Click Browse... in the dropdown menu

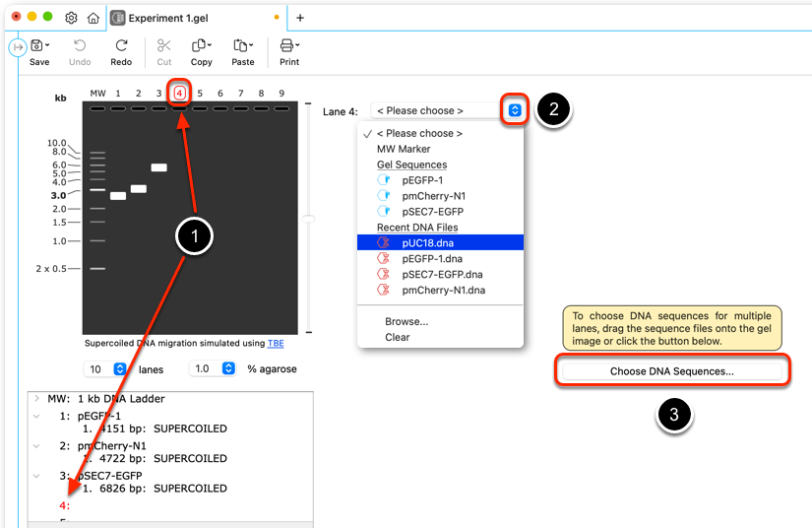[x=440, y=321]
